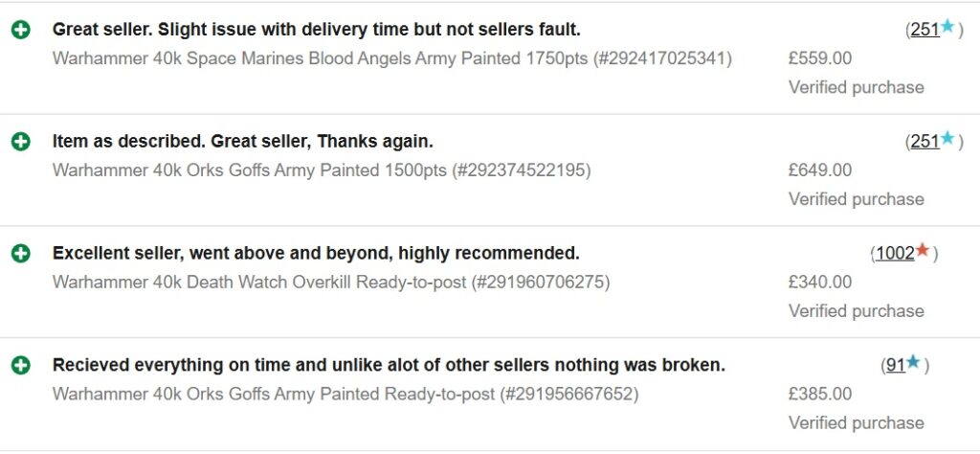The width and height of the screenshot is (980, 454).
Task: Open Blood Angels Army Painted 1750pts listing
Action: [x=391, y=58]
